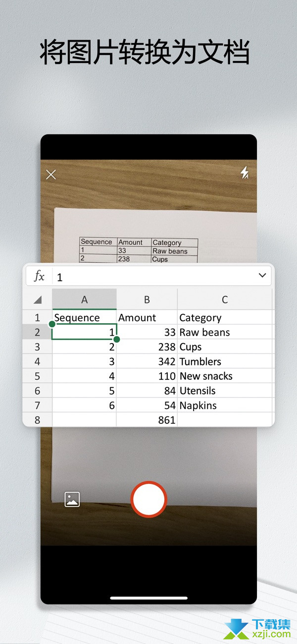Image resolution: width=297 pixels, height=644 pixels.
Task: Expand the formula bar chevron
Action: [262, 276]
